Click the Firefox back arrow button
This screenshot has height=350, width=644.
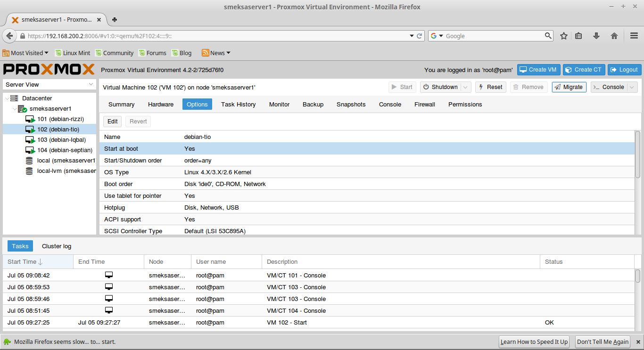9,36
